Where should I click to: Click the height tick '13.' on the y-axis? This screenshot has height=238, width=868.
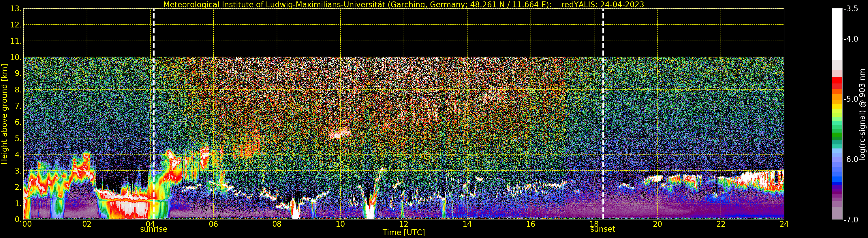pos(16,9)
